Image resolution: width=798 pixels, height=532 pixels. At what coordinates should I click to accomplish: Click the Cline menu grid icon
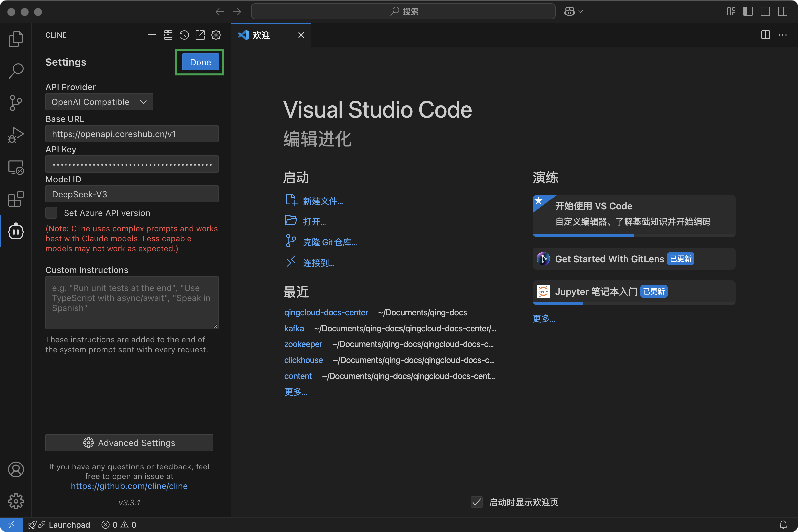[168, 35]
